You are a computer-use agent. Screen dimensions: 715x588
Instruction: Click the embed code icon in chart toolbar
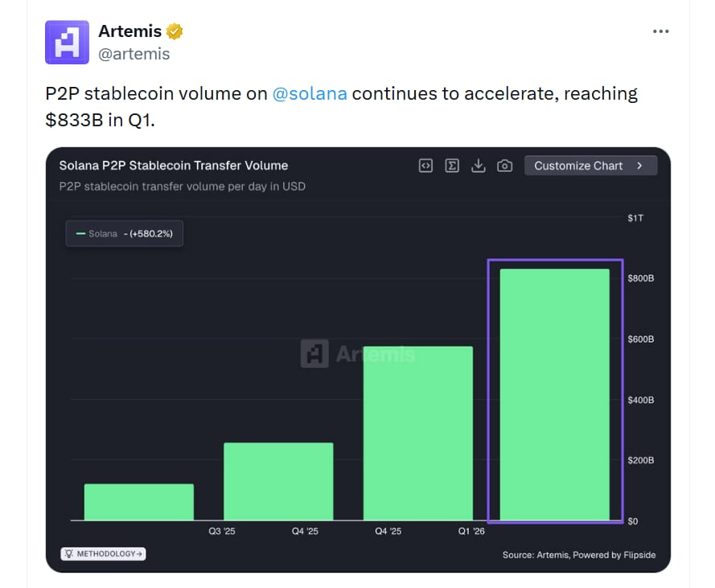(425, 166)
